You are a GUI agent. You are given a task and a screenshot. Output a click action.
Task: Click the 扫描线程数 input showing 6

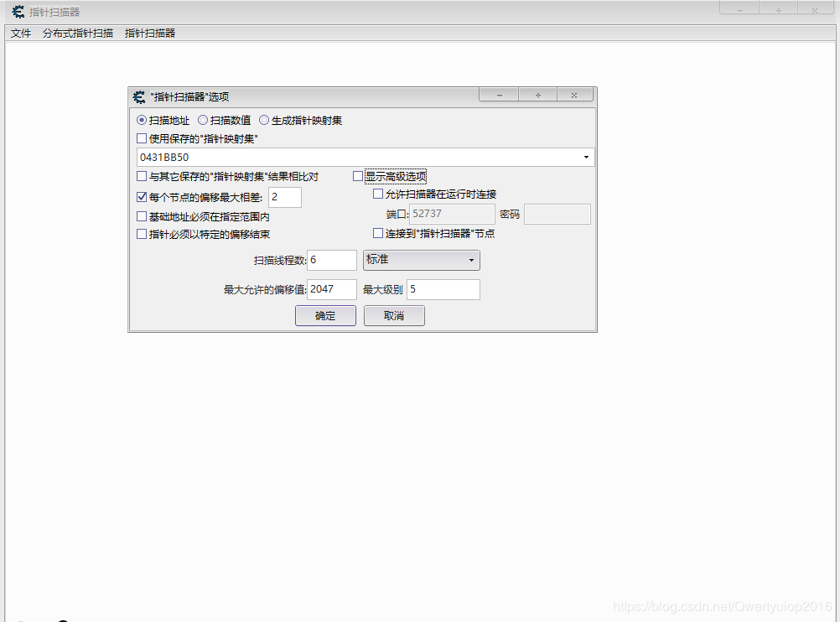pyautogui.click(x=332, y=261)
